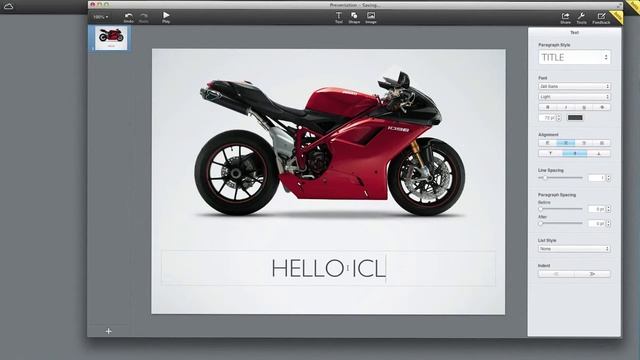The image size is (640, 360).
Task: Open the Tools wrench menu
Action: [581, 18]
